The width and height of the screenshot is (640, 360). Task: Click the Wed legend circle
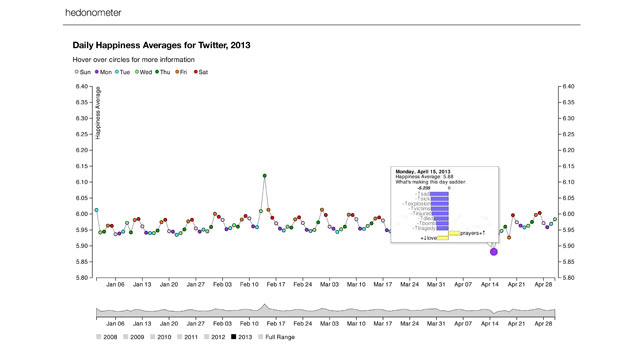[137, 72]
